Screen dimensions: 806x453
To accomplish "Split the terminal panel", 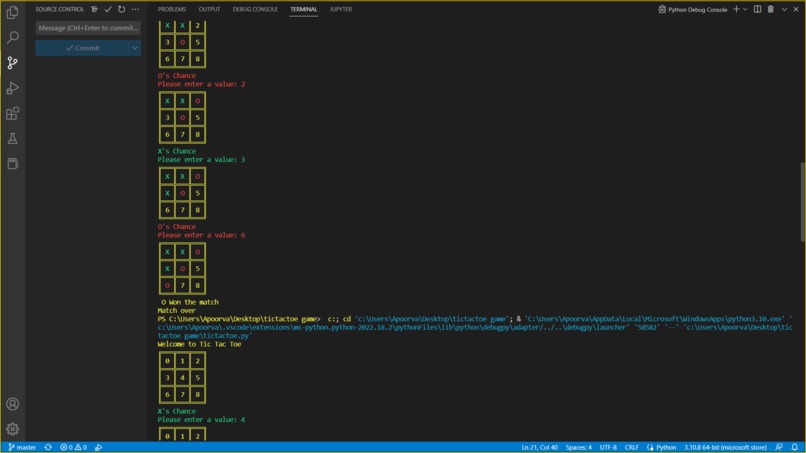I will [x=757, y=9].
